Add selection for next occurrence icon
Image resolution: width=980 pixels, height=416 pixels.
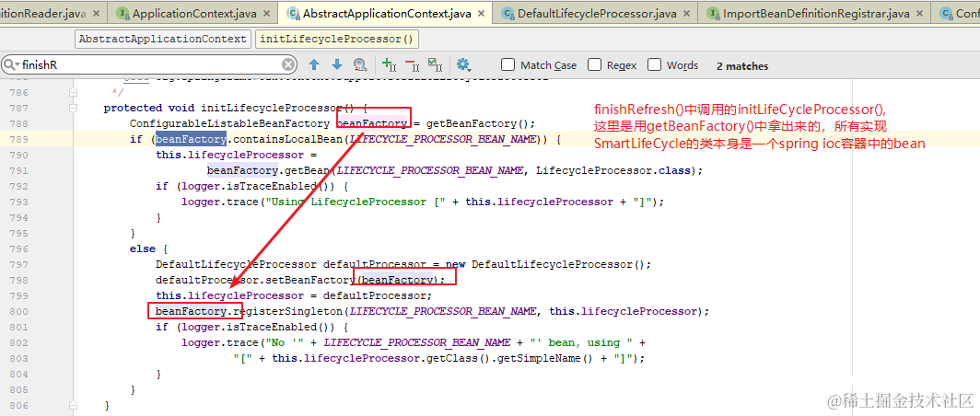click(389, 64)
